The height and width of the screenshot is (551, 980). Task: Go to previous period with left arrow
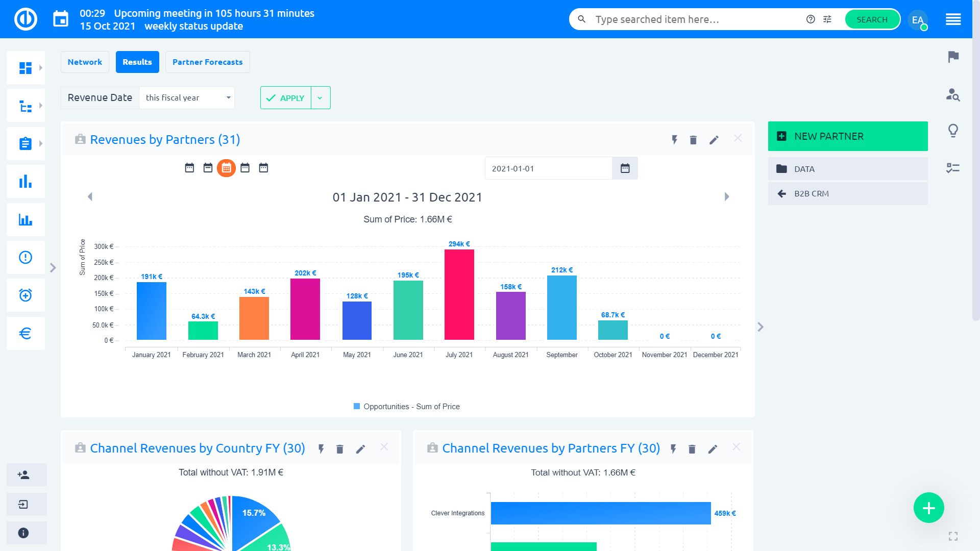click(x=90, y=196)
